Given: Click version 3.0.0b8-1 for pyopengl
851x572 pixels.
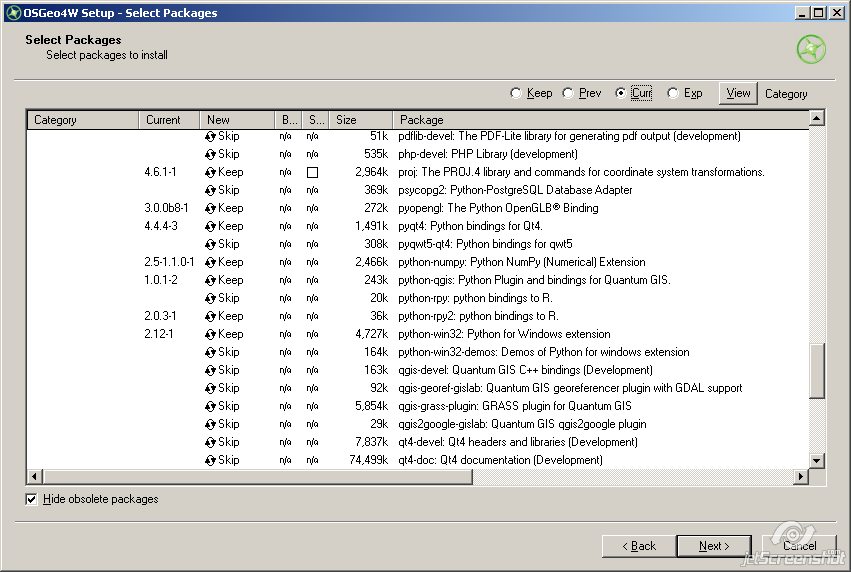Looking at the screenshot, I should pos(166,208).
